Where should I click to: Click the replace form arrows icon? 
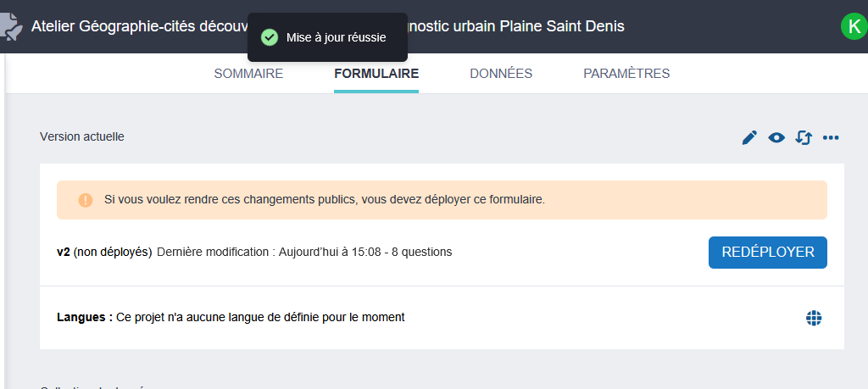pyautogui.click(x=804, y=137)
